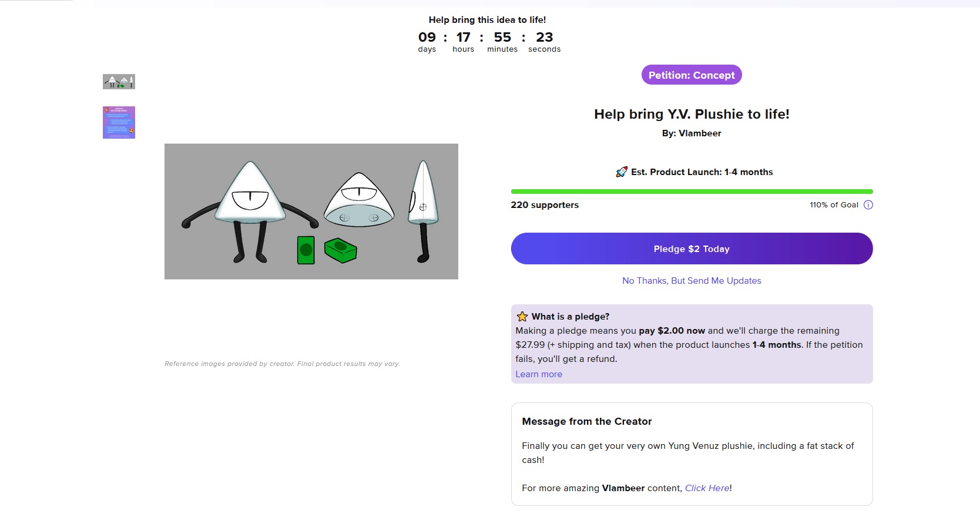Click the 110% of Goal label
The width and height of the screenshot is (980, 517).
[x=834, y=205]
